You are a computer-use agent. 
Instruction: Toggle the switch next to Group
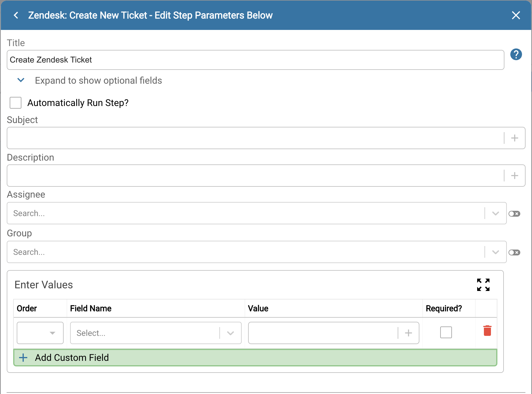click(x=514, y=252)
